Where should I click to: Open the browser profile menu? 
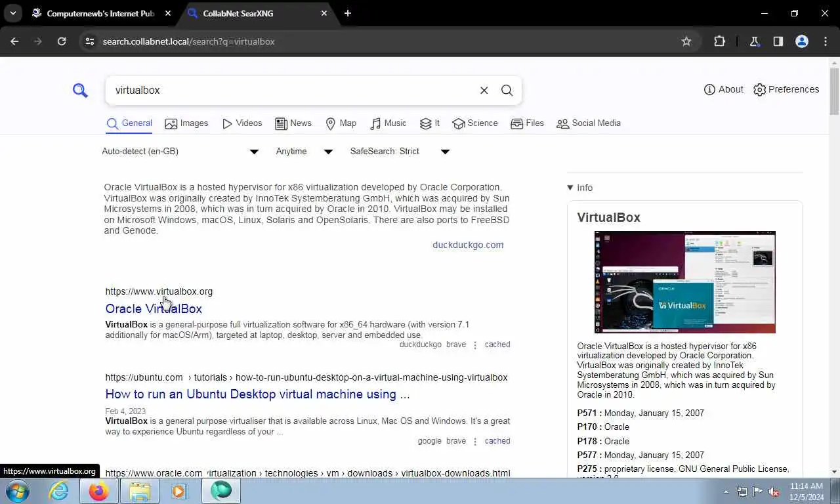click(802, 41)
